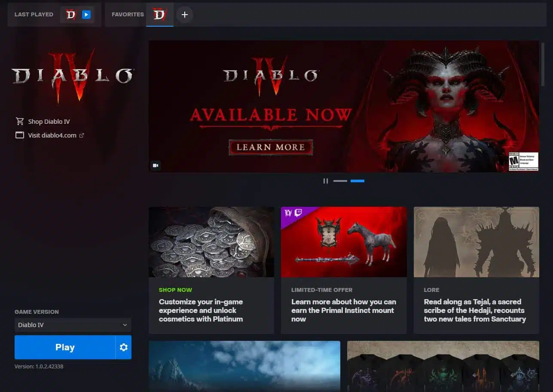The height and width of the screenshot is (392, 553).
Task: Open the Tejal lore article card
Action: (476, 270)
